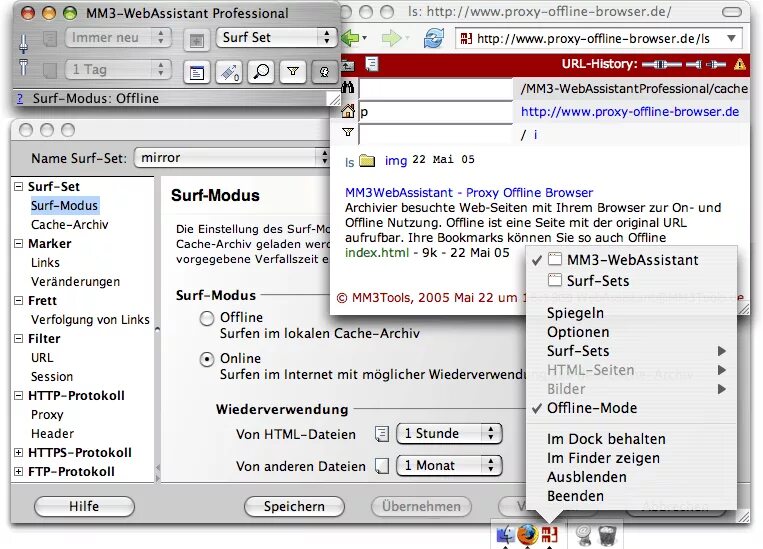The width and height of the screenshot is (763, 549).
Task: Click the yellow warning triangle icon
Action: (740, 64)
